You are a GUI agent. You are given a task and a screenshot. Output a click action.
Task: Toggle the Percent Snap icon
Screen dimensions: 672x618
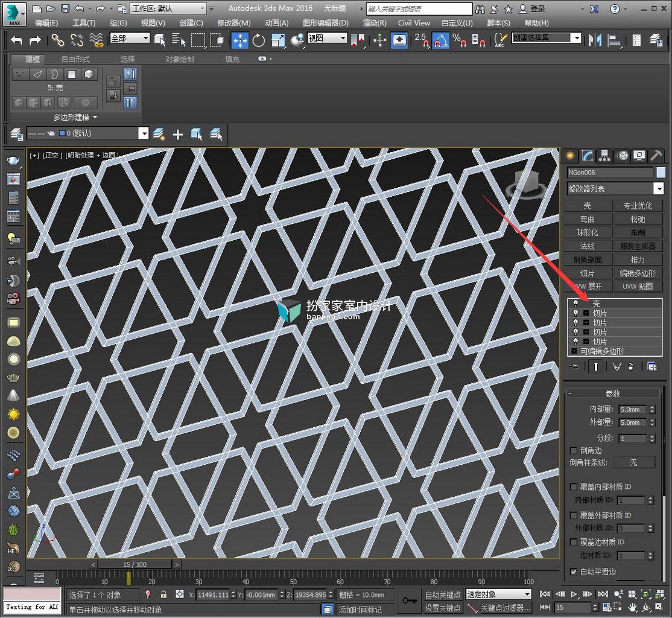[459, 41]
